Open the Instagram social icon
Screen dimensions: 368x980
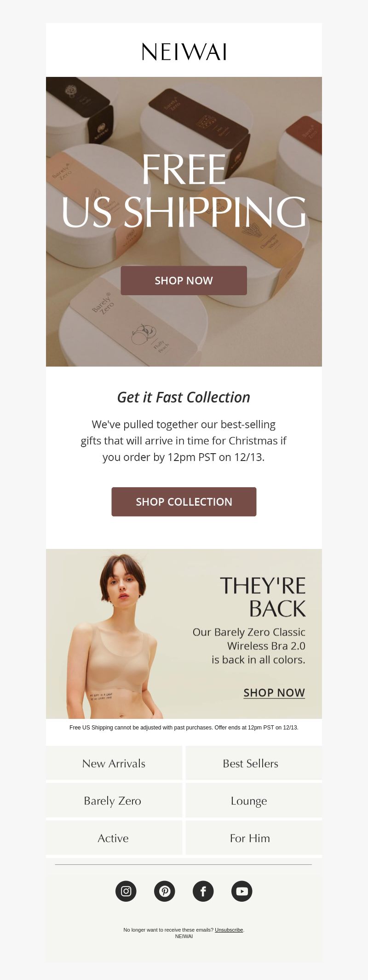[126, 891]
